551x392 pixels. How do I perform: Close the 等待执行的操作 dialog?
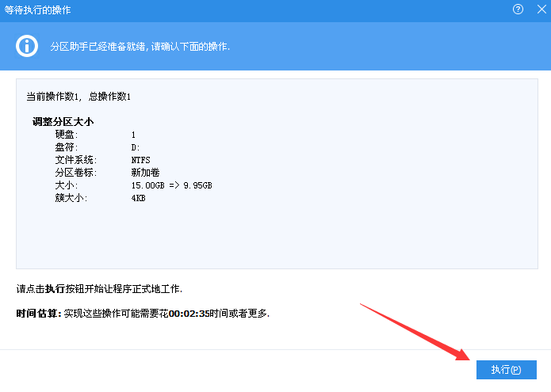pos(541,10)
